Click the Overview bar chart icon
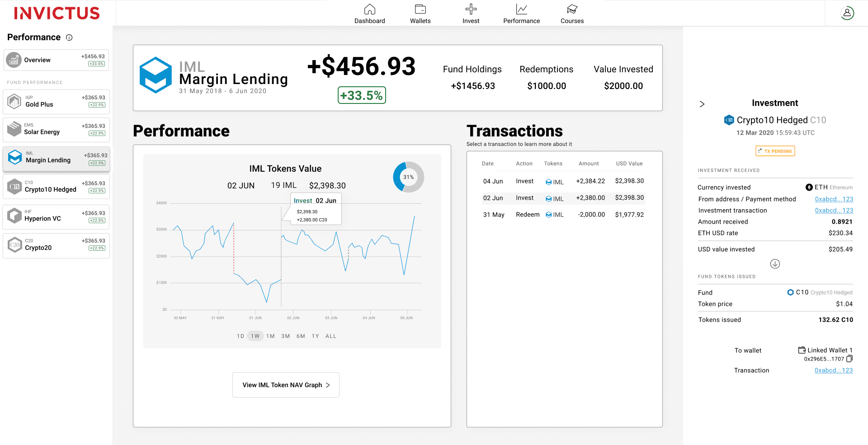Screen dimensions: 868x445 pyautogui.click(x=14, y=60)
